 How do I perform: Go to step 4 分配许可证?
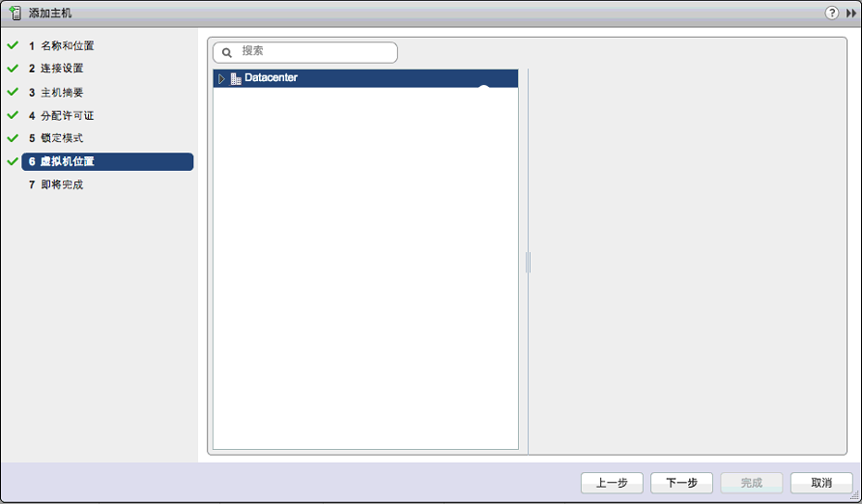coord(62,115)
